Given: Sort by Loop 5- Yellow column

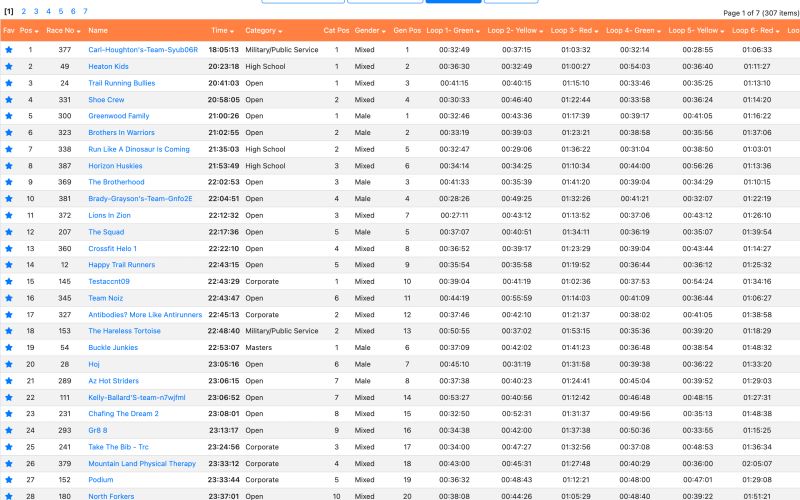Looking at the screenshot, I should 696,31.
